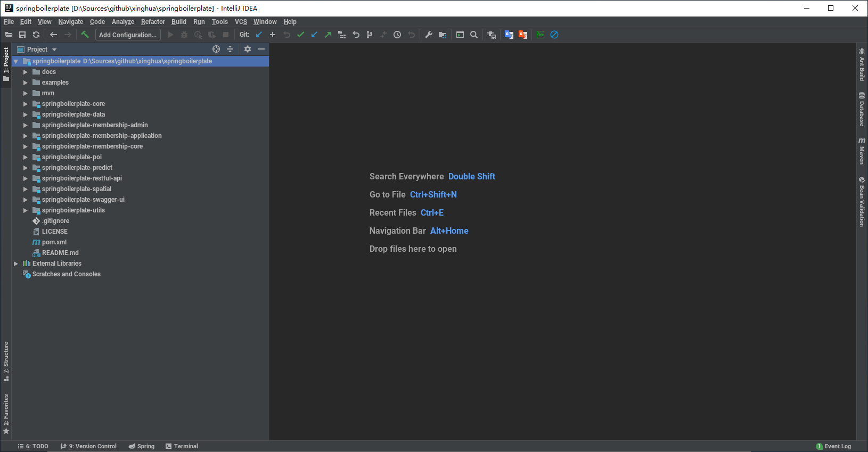Open the Event Log
The image size is (868, 452).
(x=833, y=446)
